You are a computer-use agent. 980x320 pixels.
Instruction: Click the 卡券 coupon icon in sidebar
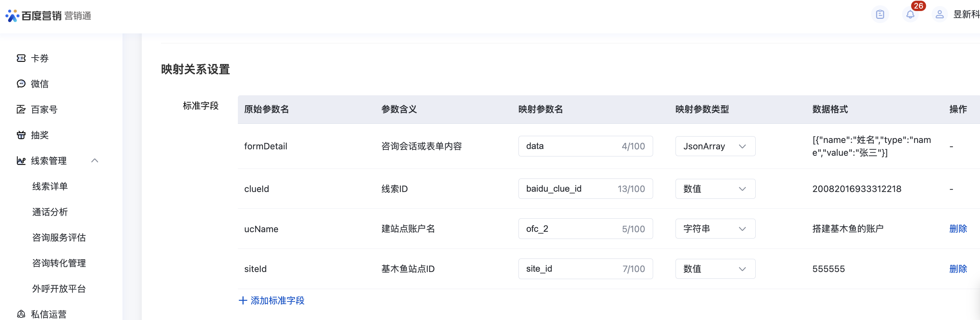pos(21,58)
